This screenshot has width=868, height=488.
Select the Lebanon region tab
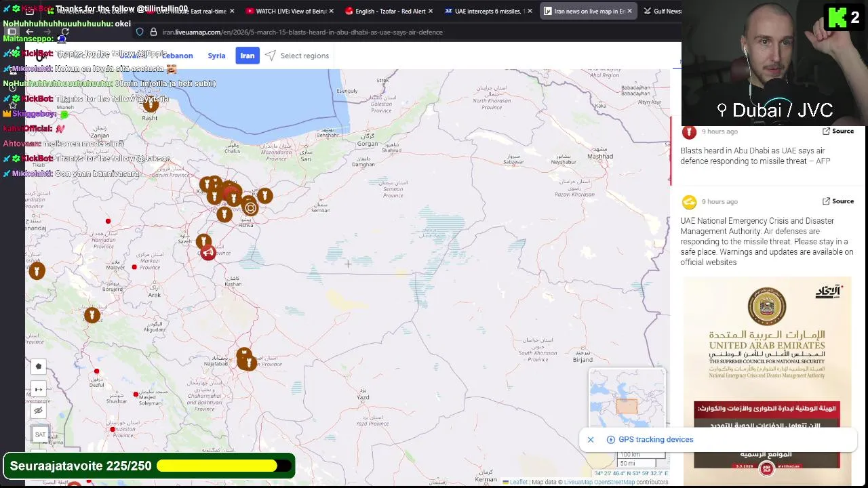(x=177, y=56)
